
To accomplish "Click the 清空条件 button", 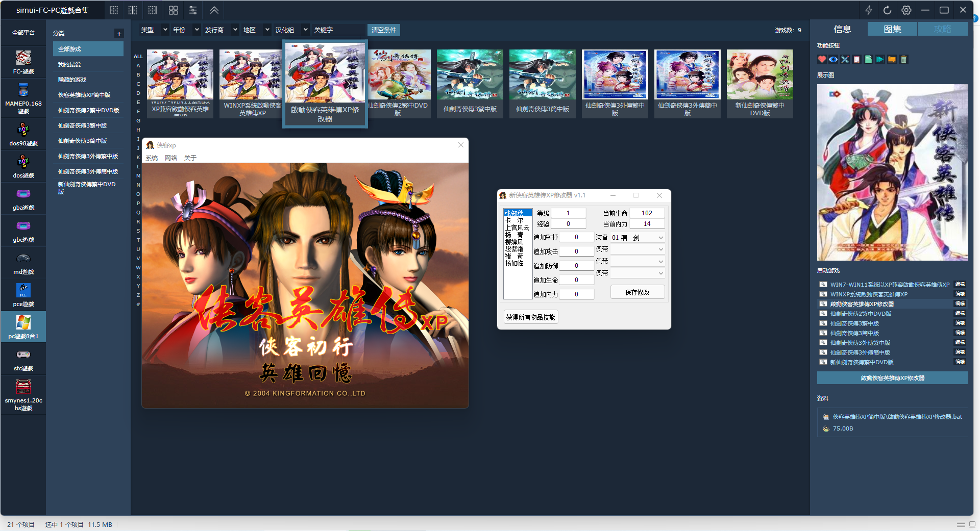I will coord(383,30).
